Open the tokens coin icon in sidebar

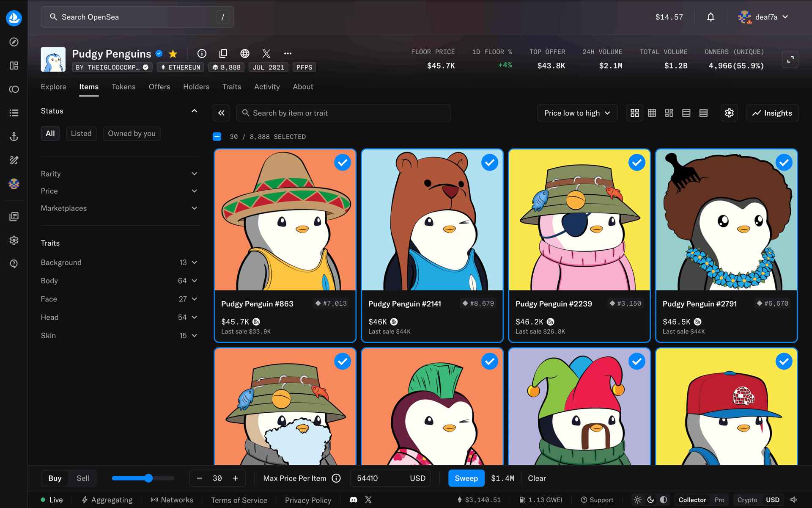14,89
